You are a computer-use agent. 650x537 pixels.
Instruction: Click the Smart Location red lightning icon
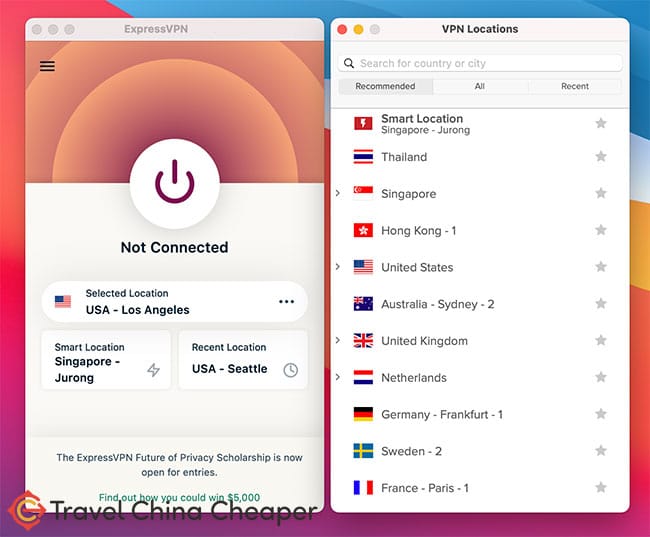(363, 123)
